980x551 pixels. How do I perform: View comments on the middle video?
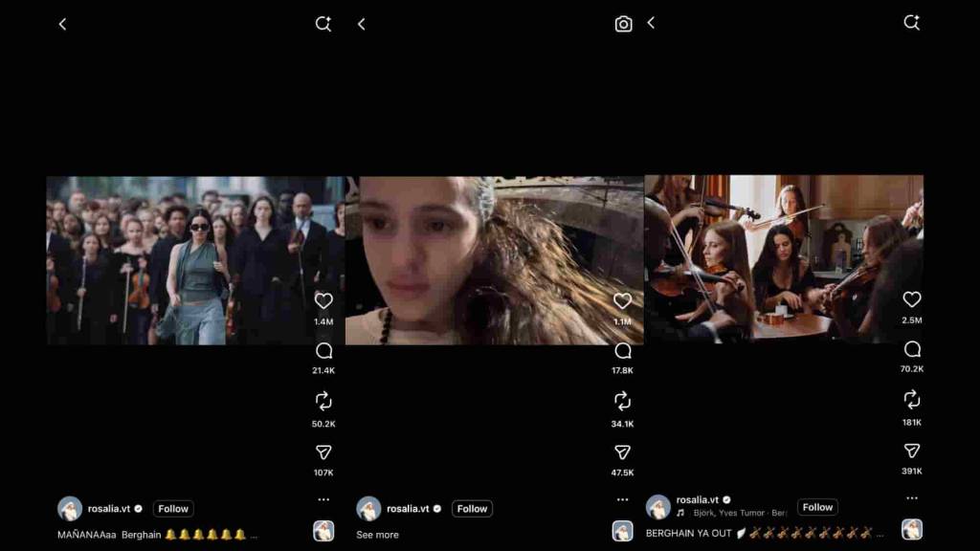(624, 349)
